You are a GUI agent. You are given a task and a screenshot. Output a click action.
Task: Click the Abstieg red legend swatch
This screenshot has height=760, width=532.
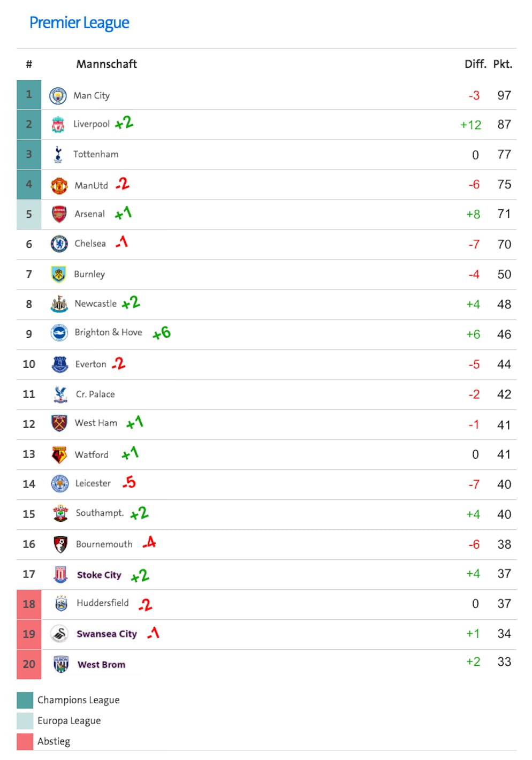point(25,741)
